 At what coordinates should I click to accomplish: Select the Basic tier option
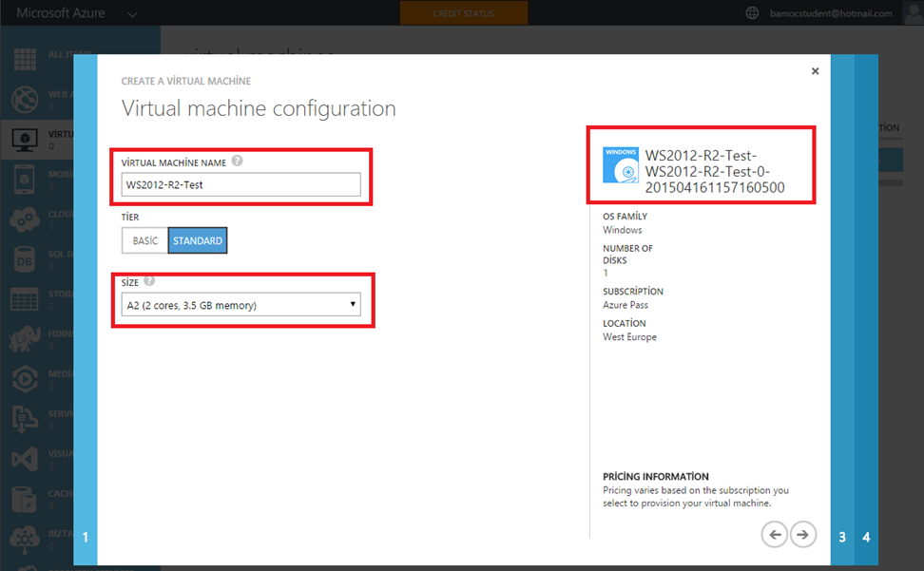point(144,240)
